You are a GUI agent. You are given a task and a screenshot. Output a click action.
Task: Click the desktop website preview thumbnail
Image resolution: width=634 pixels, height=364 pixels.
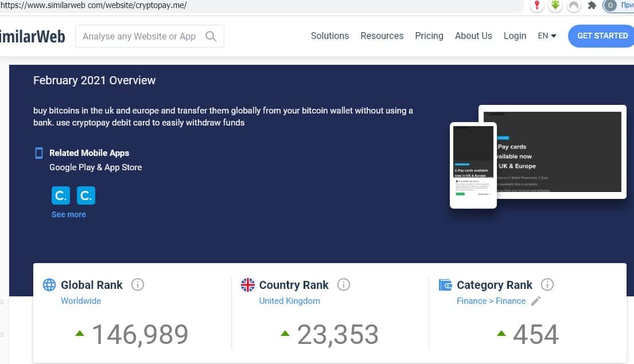[552, 152]
